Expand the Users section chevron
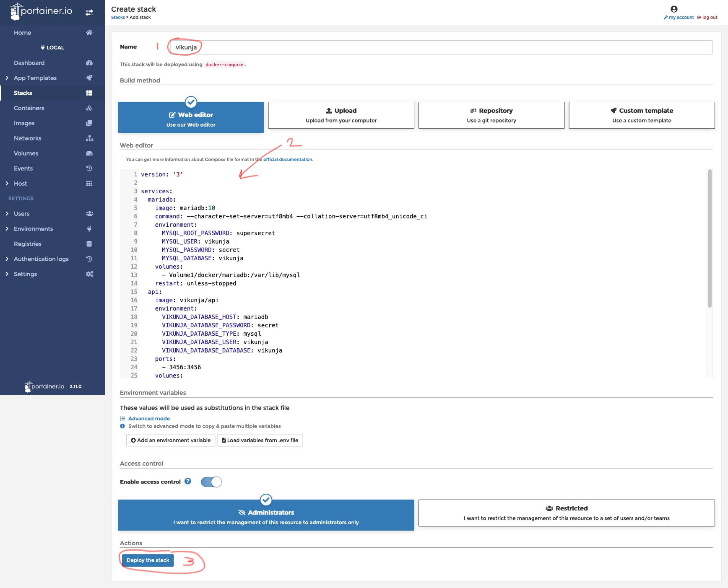 point(7,214)
